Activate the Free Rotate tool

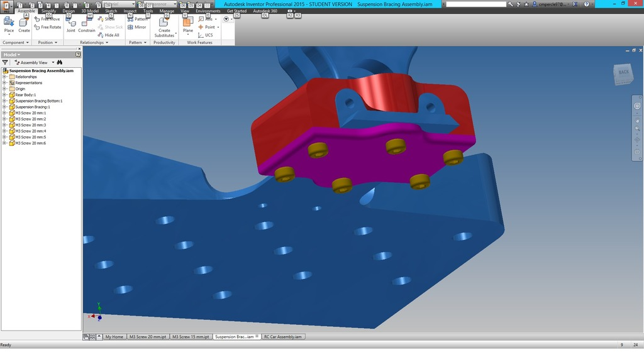coord(48,27)
